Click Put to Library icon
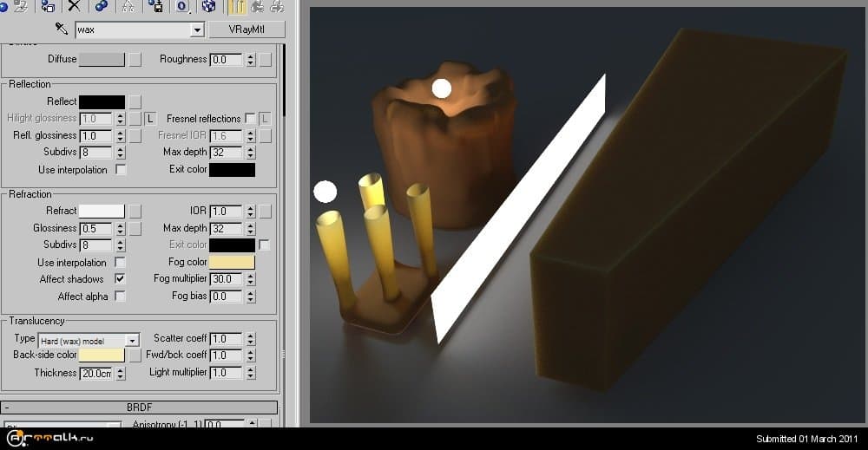 pyautogui.click(x=155, y=6)
